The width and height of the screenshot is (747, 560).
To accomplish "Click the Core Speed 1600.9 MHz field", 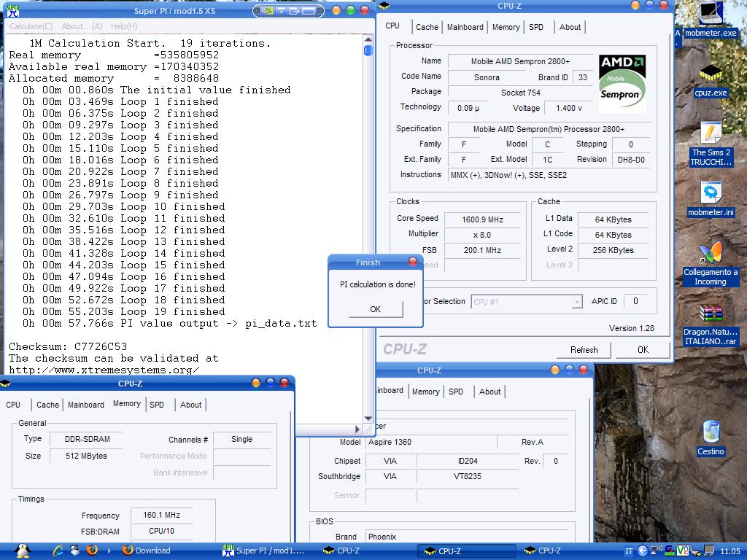I will point(482,219).
